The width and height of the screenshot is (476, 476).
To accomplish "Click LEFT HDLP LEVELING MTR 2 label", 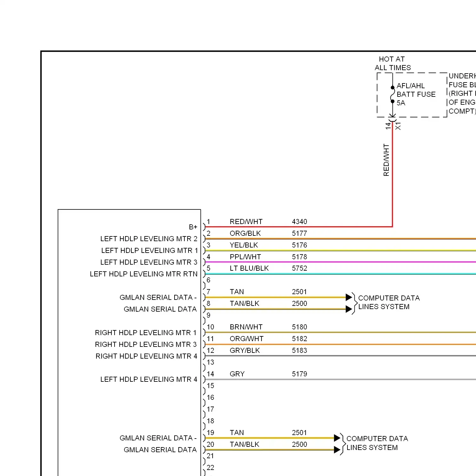I will 149,239.
